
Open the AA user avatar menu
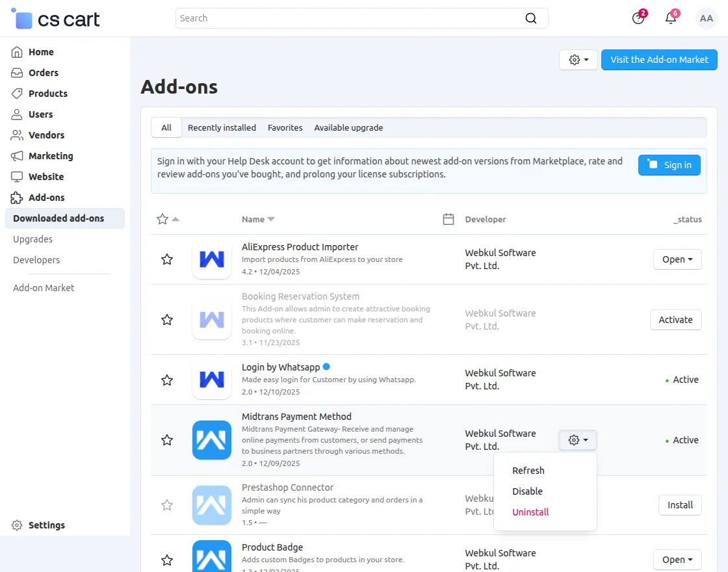(x=706, y=18)
